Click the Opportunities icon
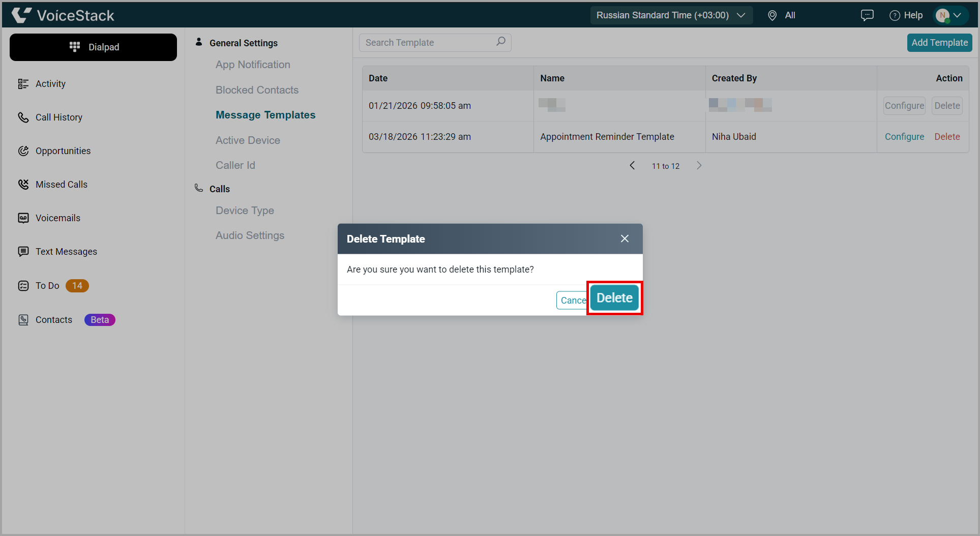Viewport: 980px width, 536px height. 23,151
